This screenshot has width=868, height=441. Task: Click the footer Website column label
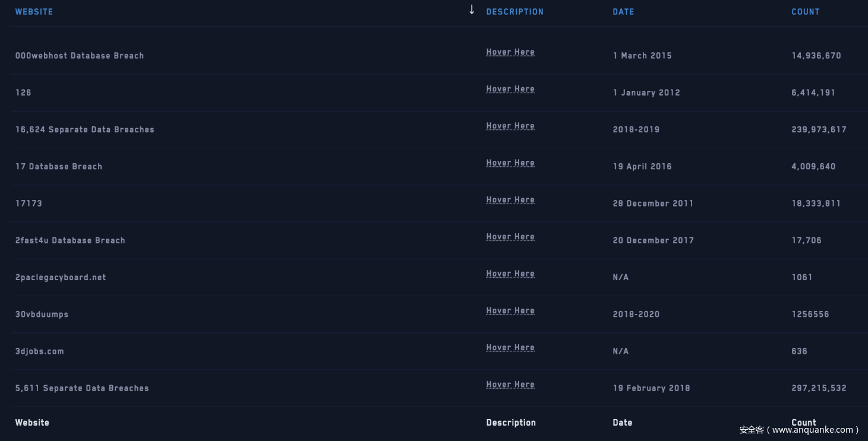pos(32,423)
